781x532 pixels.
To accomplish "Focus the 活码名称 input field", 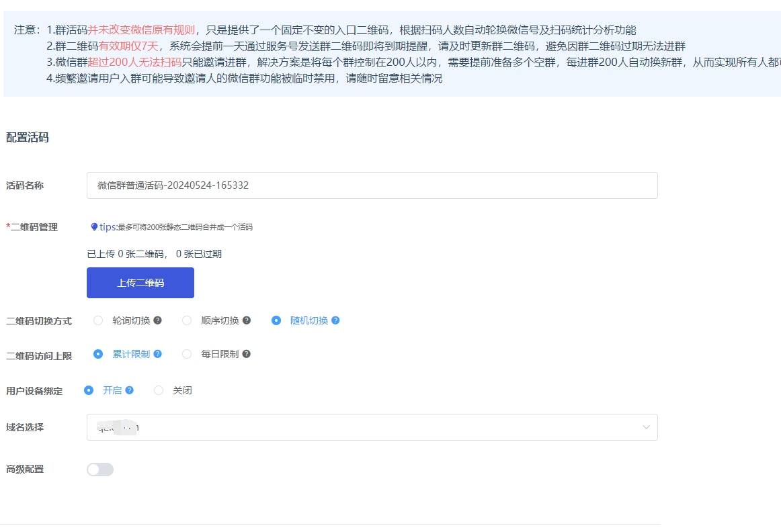I will tap(372, 185).
